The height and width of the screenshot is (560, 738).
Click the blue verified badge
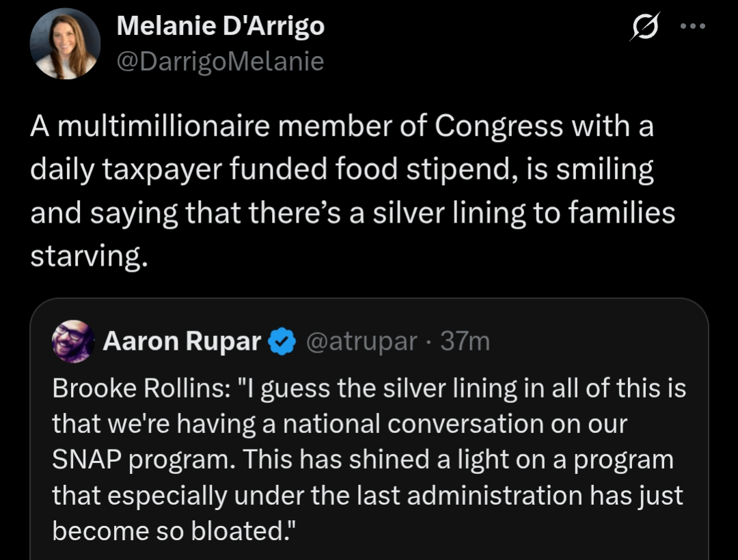tap(282, 341)
